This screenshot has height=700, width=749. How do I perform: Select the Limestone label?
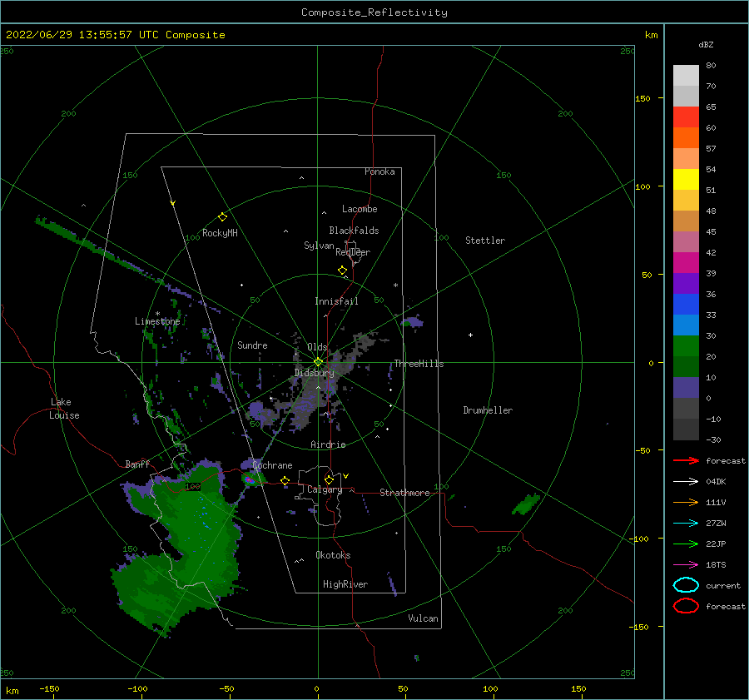[157, 321]
